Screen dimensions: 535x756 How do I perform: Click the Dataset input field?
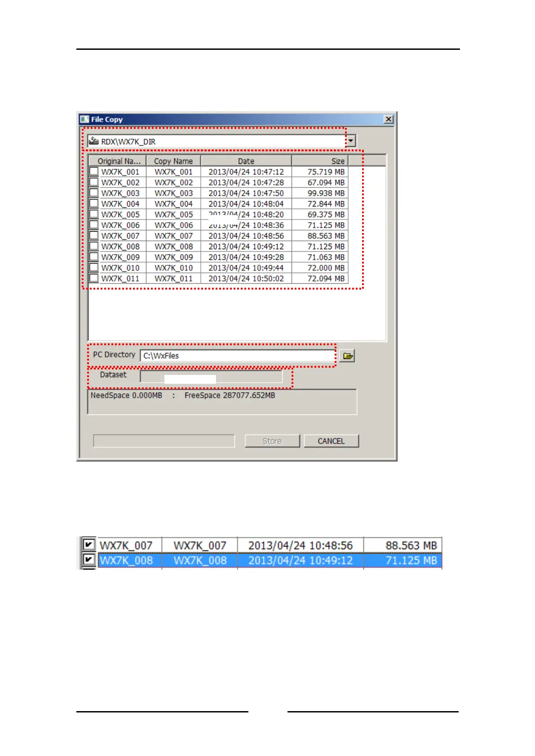(211, 376)
